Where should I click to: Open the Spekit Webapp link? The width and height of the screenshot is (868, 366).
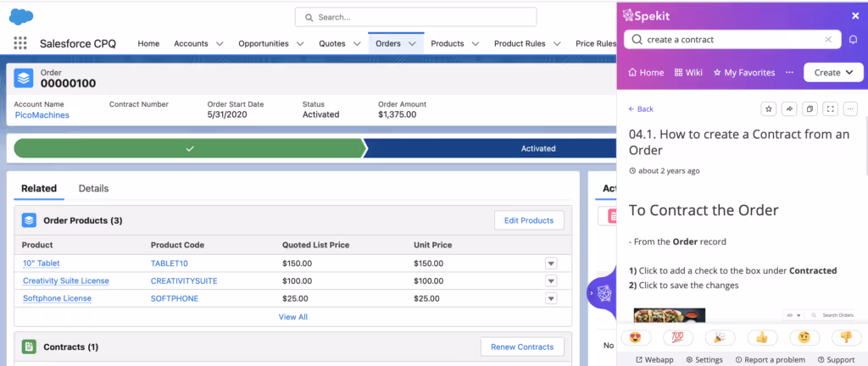click(x=654, y=359)
